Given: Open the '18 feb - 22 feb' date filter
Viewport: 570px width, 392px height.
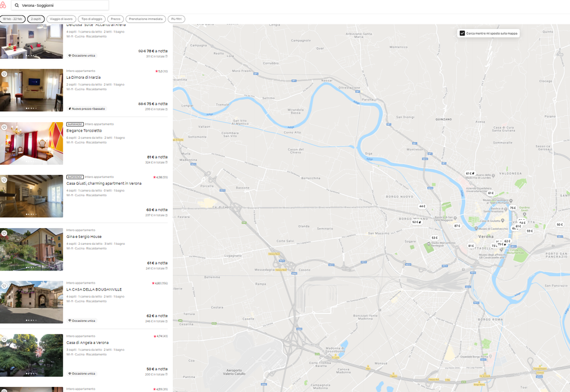Looking at the screenshot, I should point(13,19).
